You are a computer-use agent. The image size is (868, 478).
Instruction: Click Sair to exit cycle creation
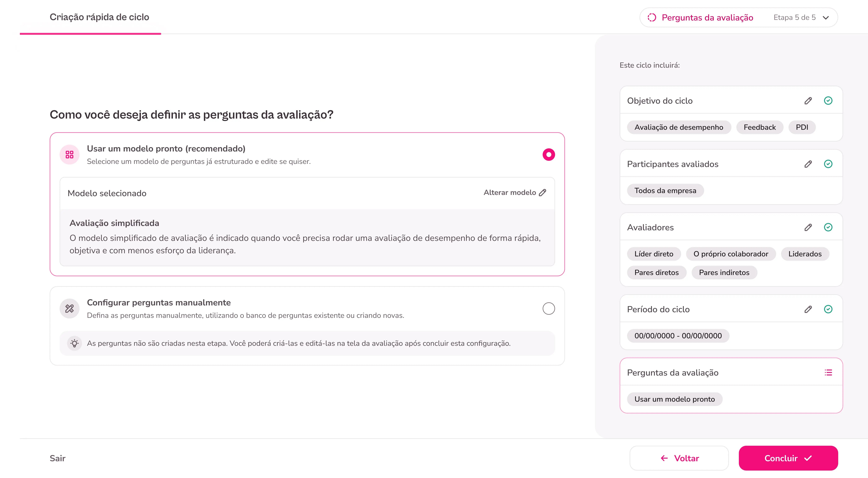[58, 458]
